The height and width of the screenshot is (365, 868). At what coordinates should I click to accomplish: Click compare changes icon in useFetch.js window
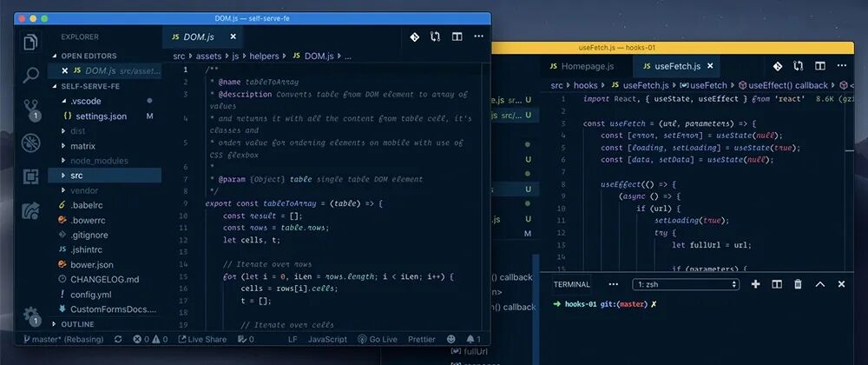click(799, 66)
